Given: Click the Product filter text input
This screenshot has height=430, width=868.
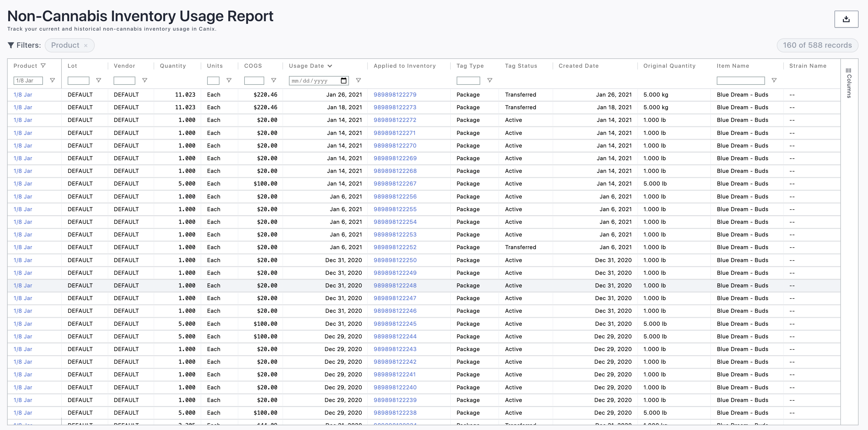Looking at the screenshot, I should (28, 81).
